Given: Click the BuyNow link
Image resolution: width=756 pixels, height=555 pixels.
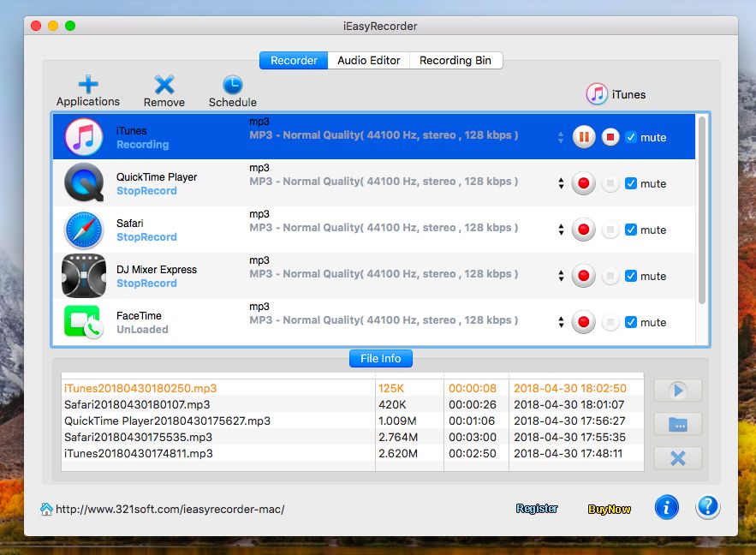Looking at the screenshot, I should pos(610,510).
